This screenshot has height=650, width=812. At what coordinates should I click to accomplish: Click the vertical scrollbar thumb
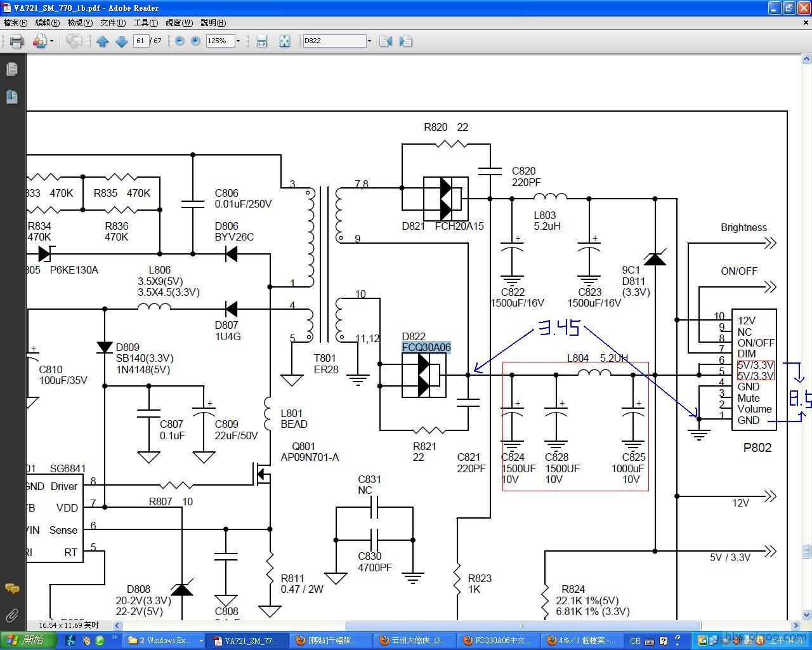point(806,550)
